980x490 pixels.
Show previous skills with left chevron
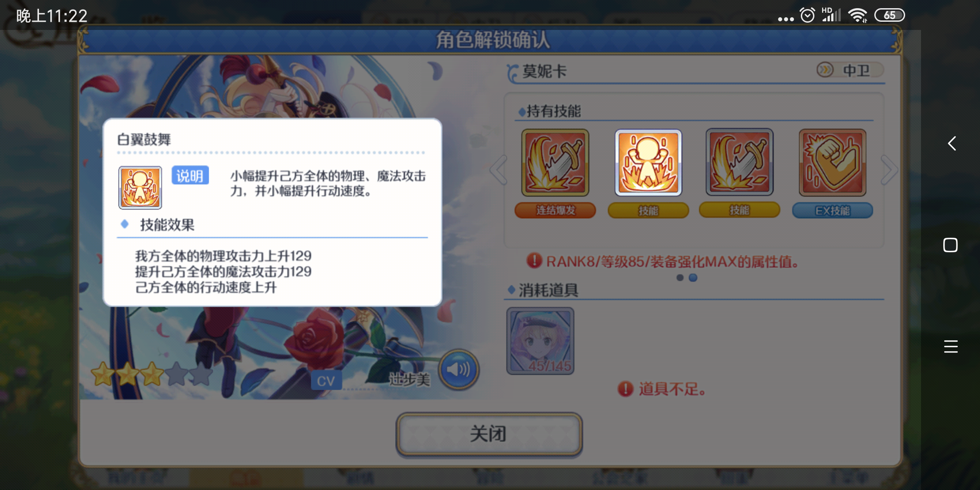tap(498, 170)
